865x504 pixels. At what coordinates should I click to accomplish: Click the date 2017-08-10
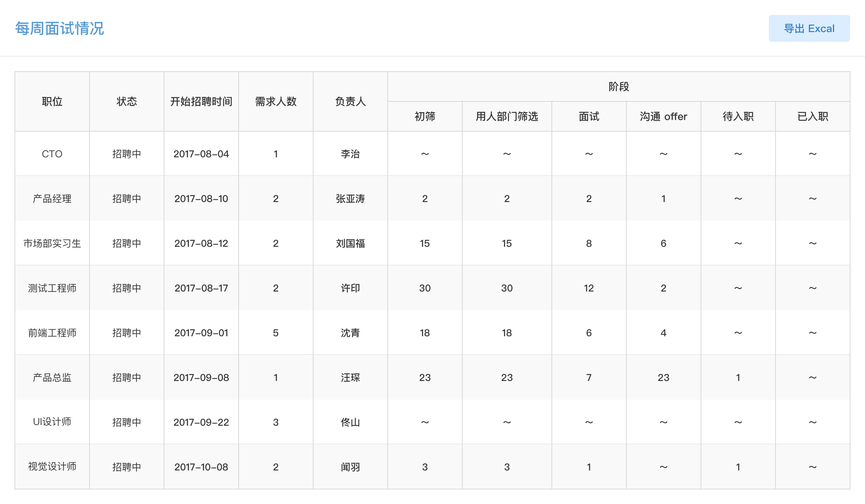pos(201,198)
